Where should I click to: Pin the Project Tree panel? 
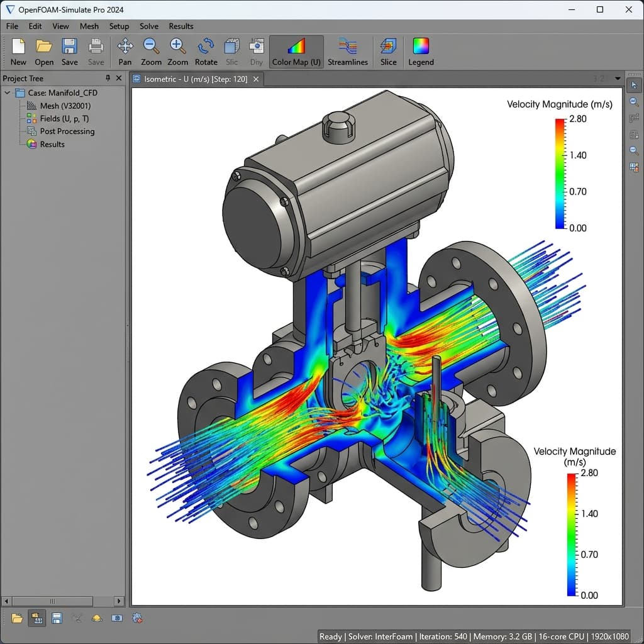(x=108, y=78)
